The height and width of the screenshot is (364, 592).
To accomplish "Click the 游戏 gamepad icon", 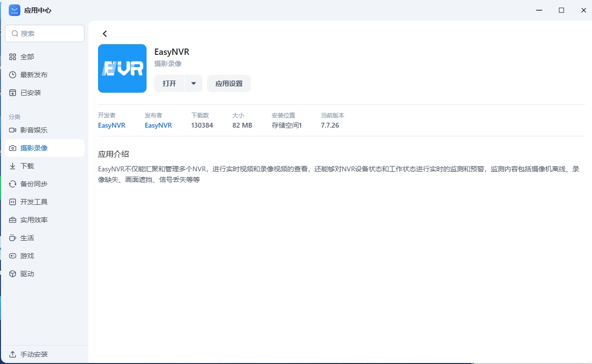I will [x=13, y=256].
